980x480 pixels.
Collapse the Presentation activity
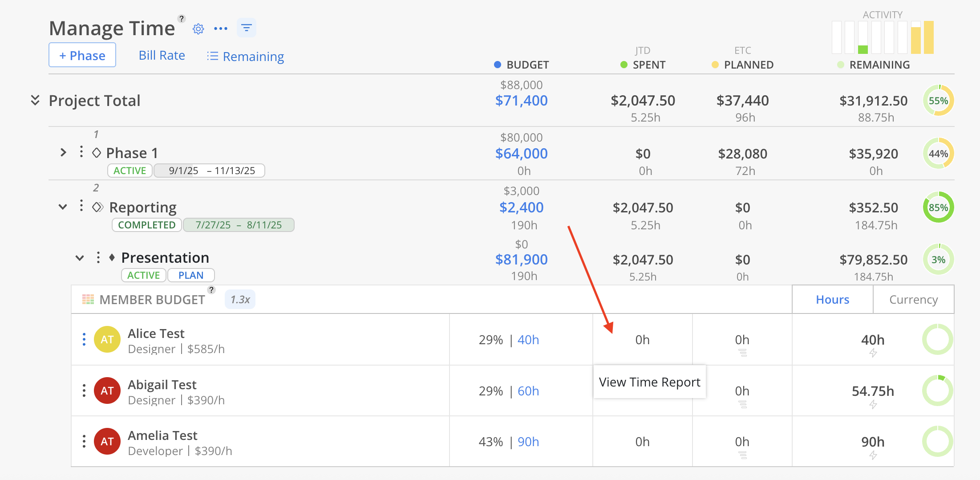80,258
